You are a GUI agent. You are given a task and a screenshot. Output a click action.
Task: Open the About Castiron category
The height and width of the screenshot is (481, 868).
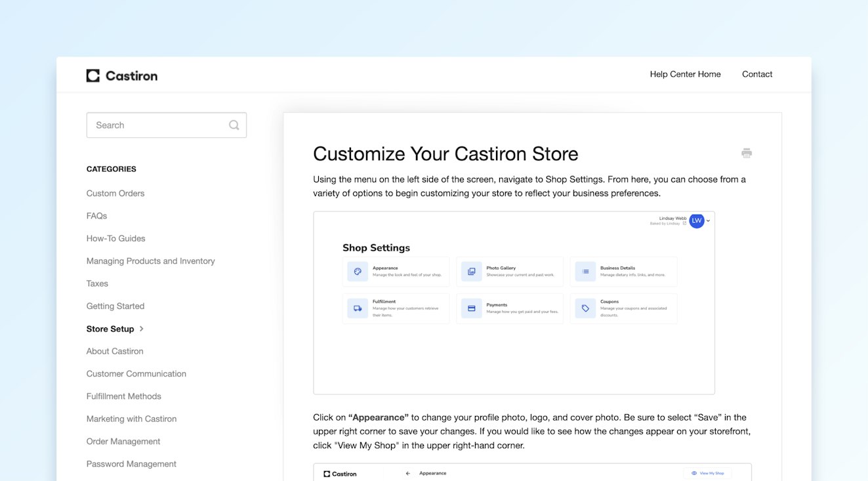click(x=115, y=351)
